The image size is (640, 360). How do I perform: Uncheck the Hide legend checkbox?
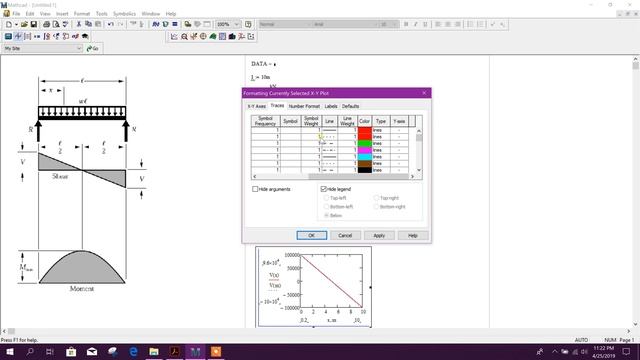pos(324,189)
